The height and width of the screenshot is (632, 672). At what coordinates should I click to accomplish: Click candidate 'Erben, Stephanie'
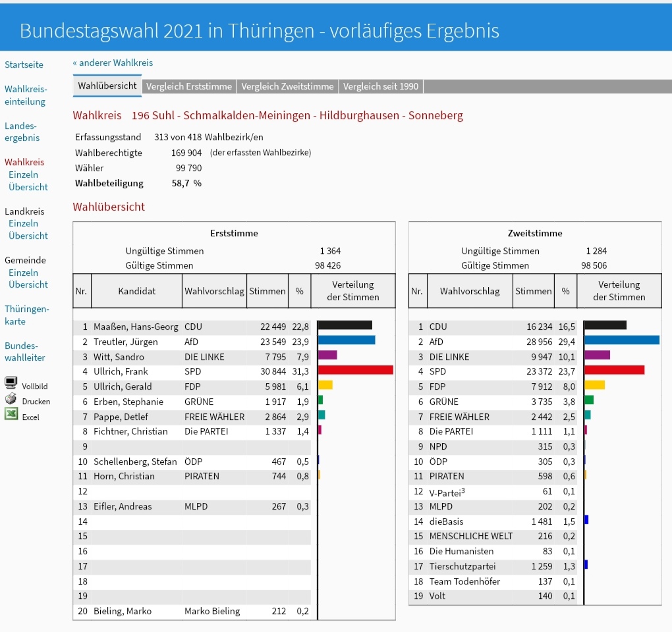point(128,402)
